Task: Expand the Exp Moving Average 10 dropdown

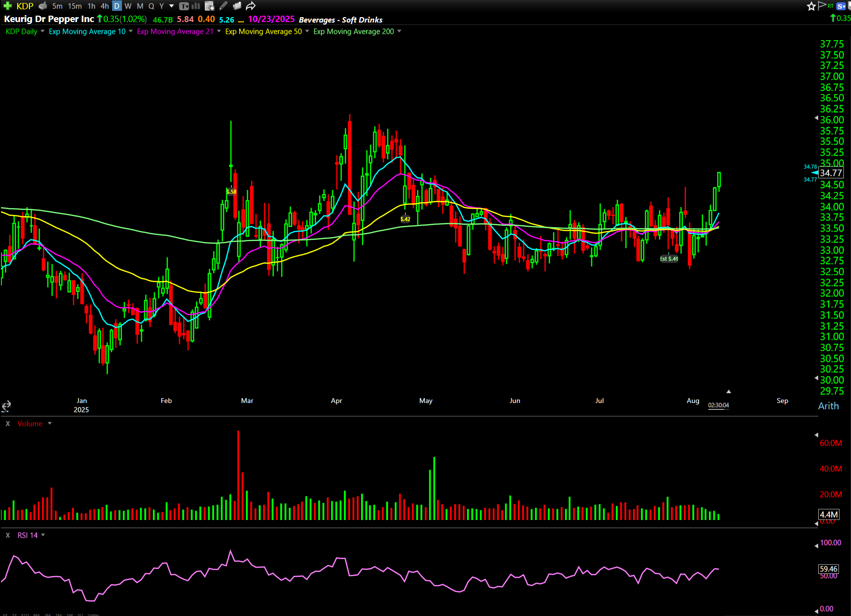Action: point(131,31)
